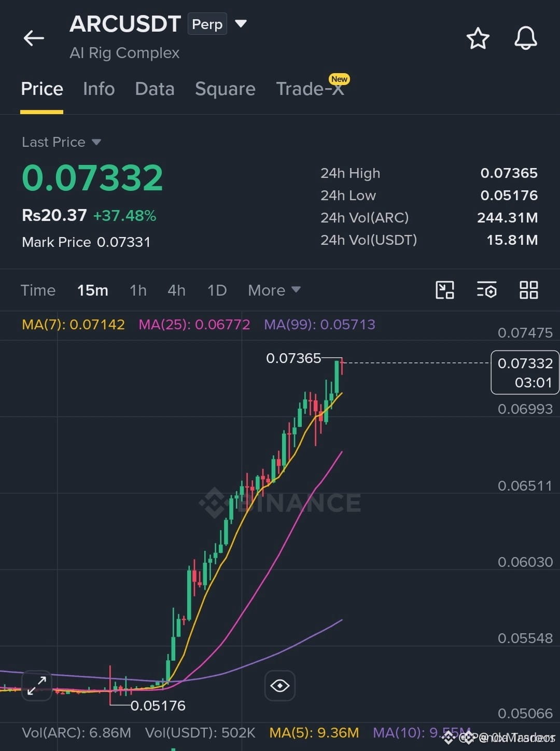Viewport: 560px width, 751px height.
Task: Tap the 0.07475 price axis label
Action: [525, 333]
